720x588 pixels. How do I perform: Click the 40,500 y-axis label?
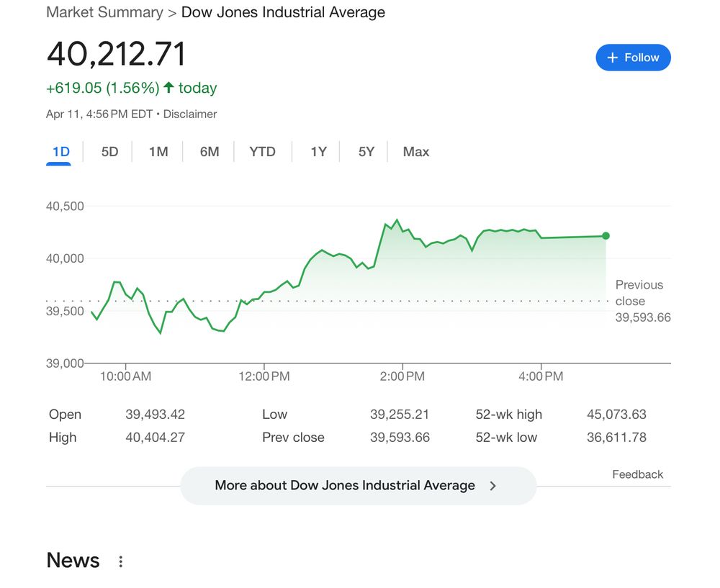point(65,206)
